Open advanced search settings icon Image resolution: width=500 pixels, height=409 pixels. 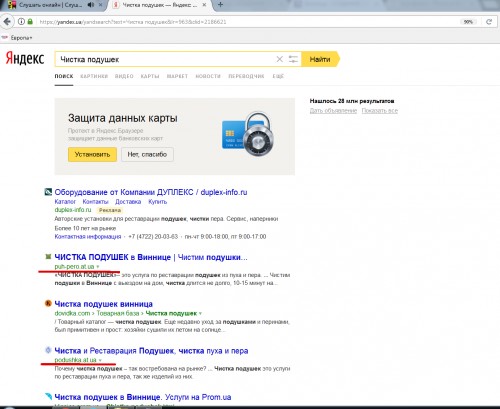[293, 59]
